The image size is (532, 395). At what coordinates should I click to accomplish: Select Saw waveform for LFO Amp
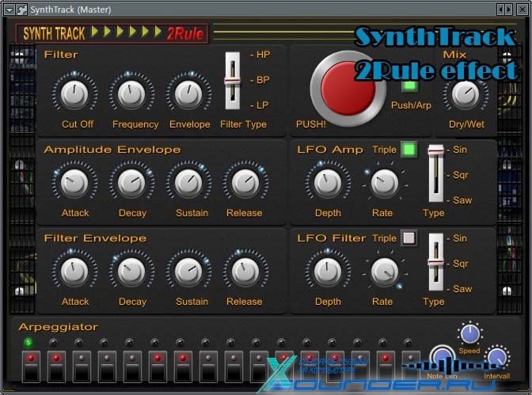[459, 200]
